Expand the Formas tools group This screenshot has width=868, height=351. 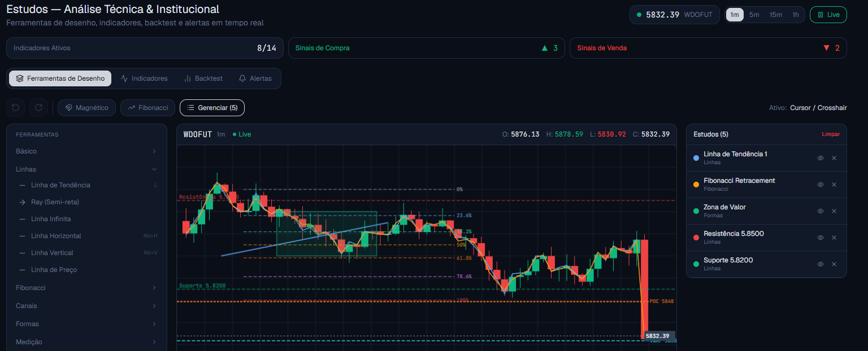86,324
